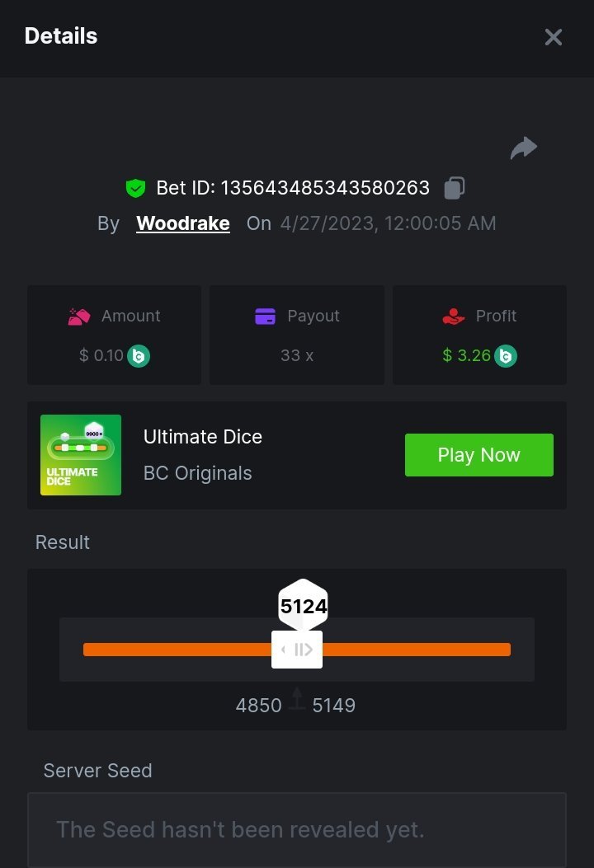Click the coin icon beside $ 0.10
Viewport: 594px width, 868px height.
point(139,356)
